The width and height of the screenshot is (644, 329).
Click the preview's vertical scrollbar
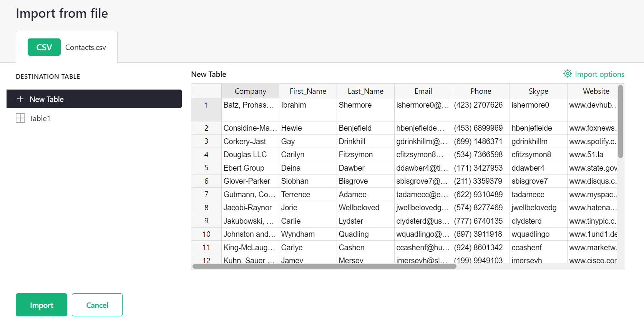point(620,122)
